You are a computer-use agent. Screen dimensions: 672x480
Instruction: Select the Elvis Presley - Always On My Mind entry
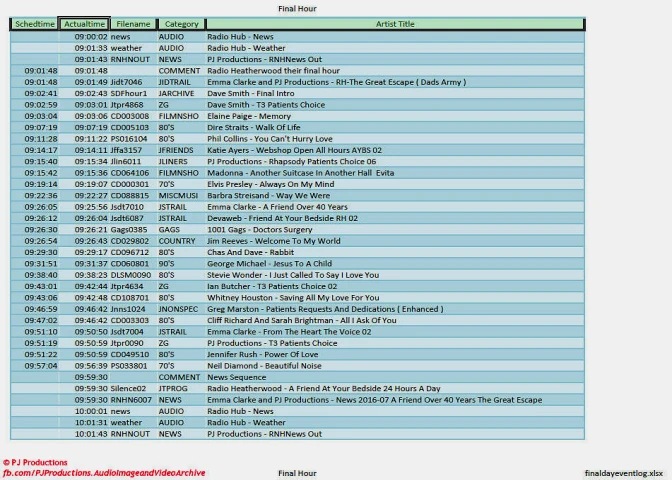[x=270, y=185]
